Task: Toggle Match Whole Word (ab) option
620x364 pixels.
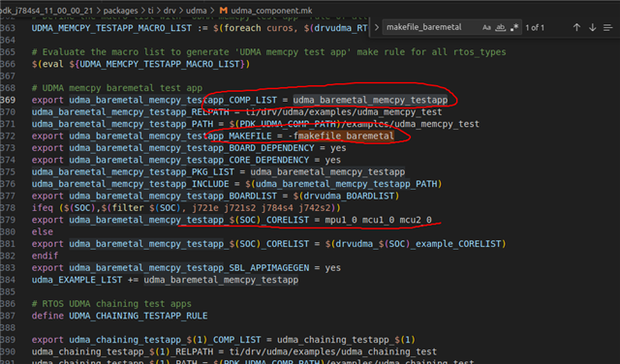Action: click(x=500, y=27)
